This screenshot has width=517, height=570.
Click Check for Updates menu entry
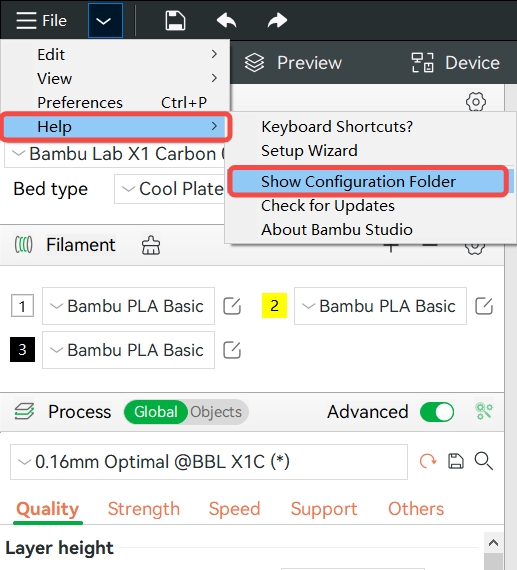point(328,206)
